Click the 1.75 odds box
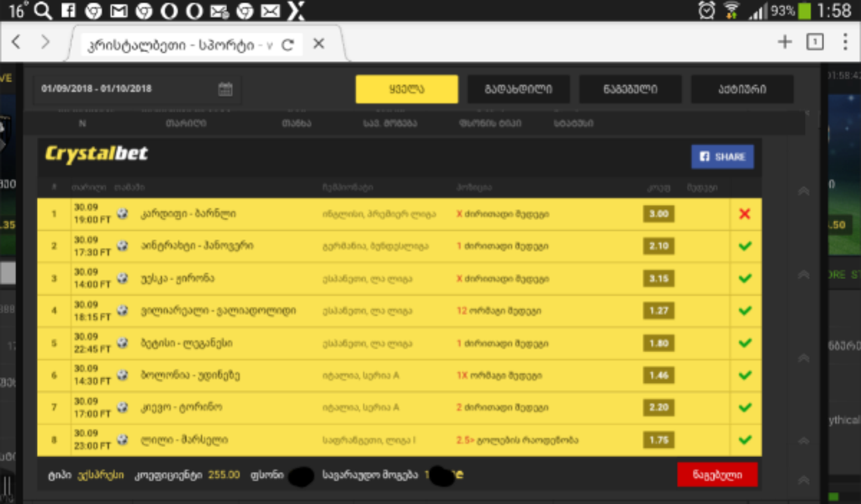Viewport: 861px width, 504px height. (658, 440)
